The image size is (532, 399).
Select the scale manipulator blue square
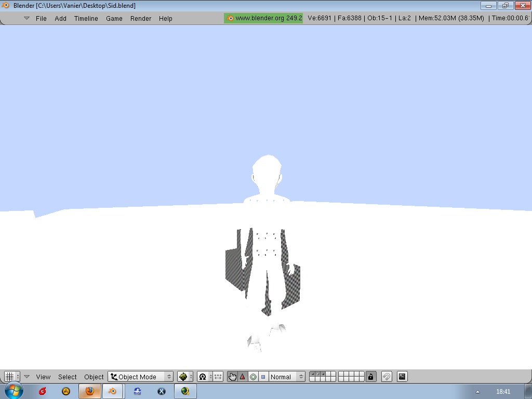tap(263, 377)
